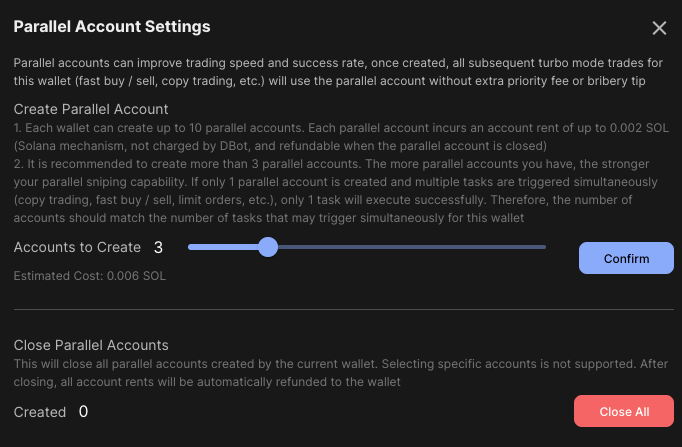Select the Create Parallel Account heading
The width and height of the screenshot is (682, 447).
click(x=91, y=109)
